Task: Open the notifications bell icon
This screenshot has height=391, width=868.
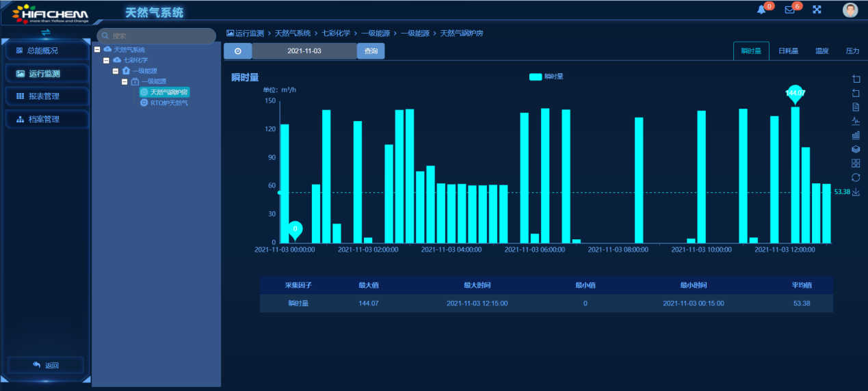Action: [x=761, y=10]
